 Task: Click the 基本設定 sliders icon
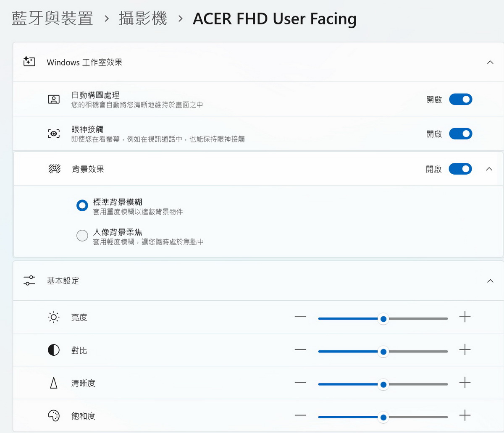tap(29, 281)
